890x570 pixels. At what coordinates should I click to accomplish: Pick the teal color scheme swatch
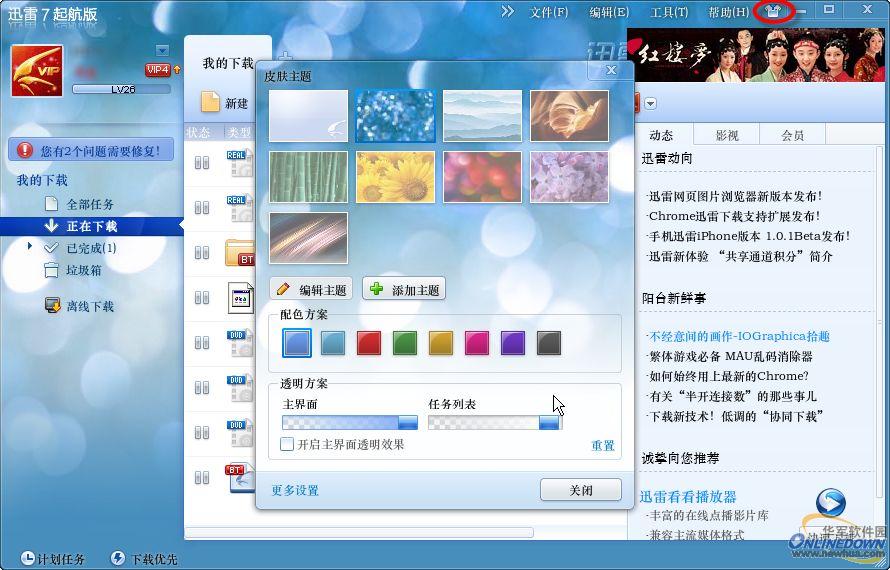pos(333,343)
